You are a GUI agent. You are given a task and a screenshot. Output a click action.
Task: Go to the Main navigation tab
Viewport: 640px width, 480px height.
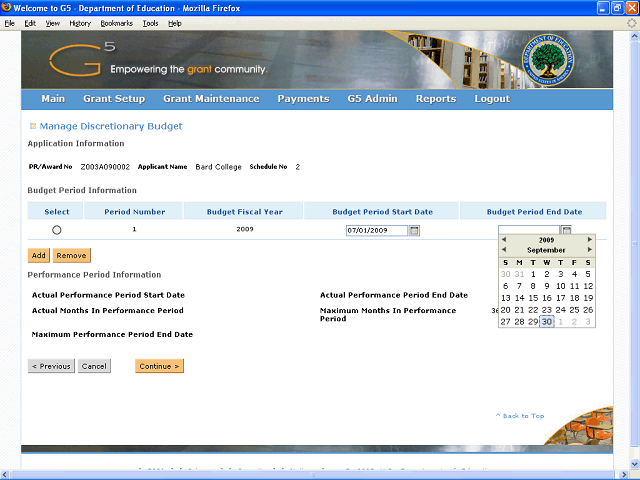click(x=53, y=99)
